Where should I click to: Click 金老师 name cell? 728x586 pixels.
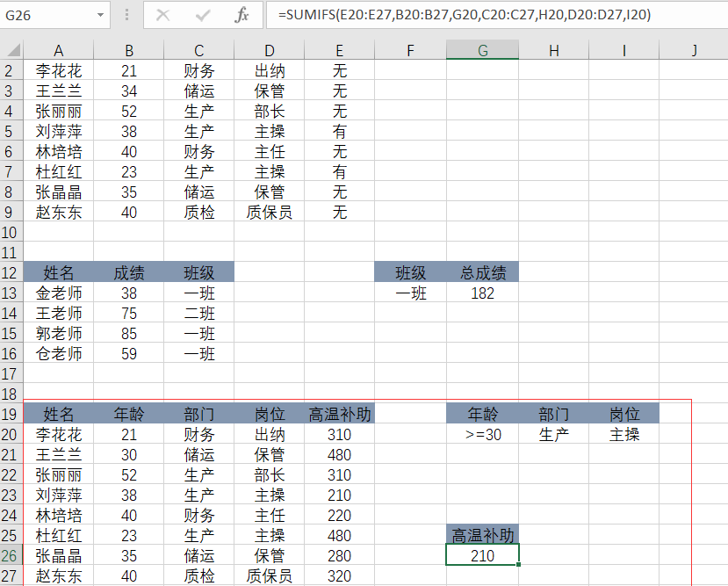coord(59,293)
